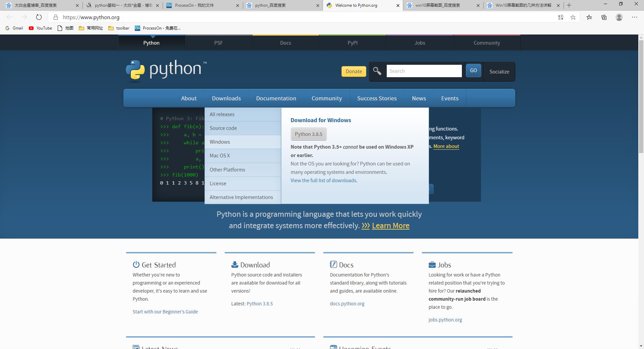Open the toolbar bookmarks folder
This screenshot has height=349, width=644.
(119, 28)
